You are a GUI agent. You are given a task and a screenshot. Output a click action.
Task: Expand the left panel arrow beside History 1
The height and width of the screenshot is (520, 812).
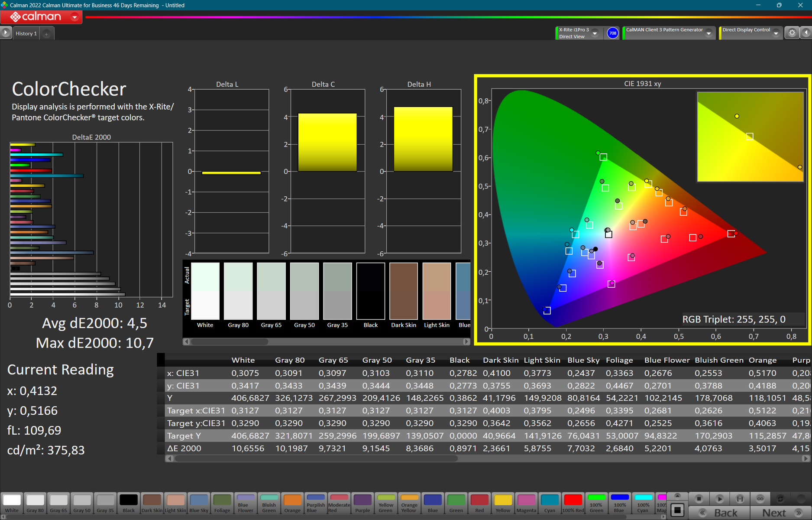click(6, 33)
